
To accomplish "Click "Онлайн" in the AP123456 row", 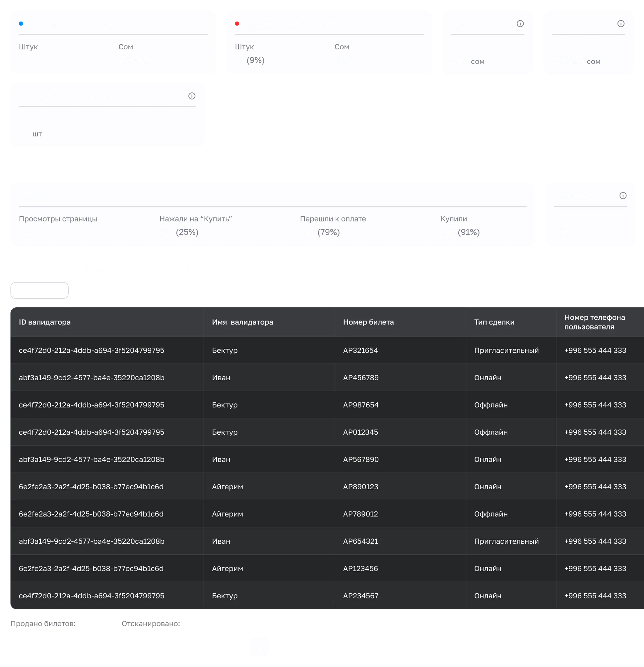I will pos(488,568).
